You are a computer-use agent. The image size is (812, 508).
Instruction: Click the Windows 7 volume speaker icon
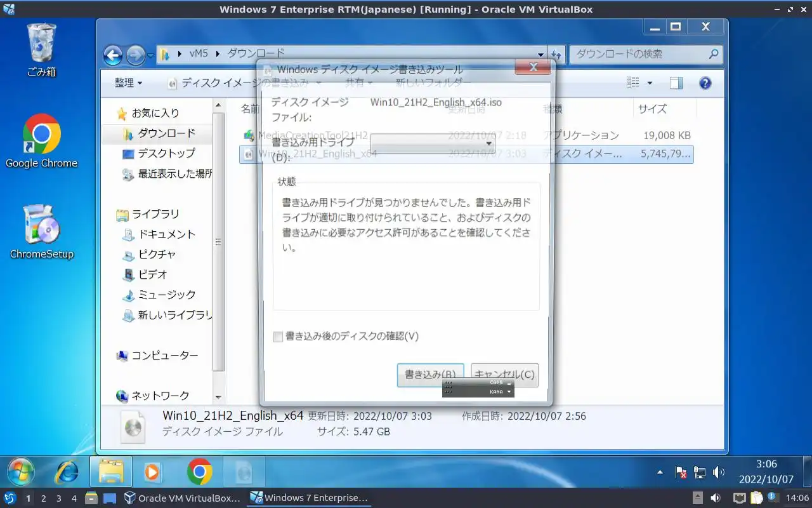719,472
